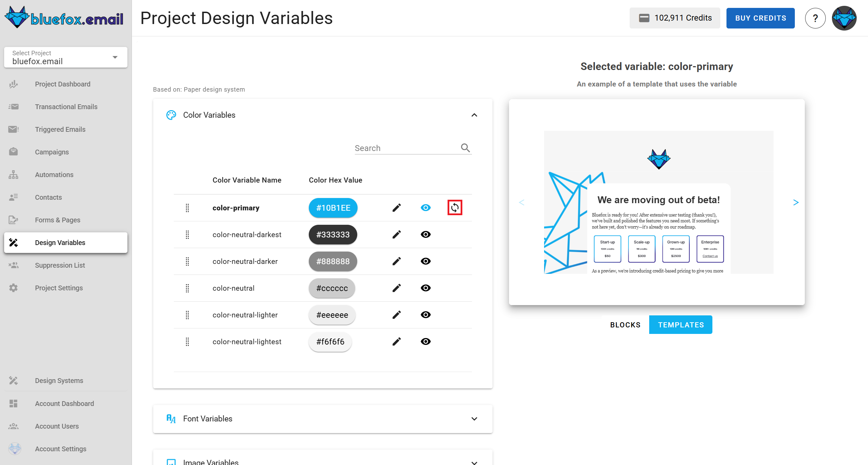Click the search magnifier icon
The height and width of the screenshot is (465, 868).
(465, 148)
